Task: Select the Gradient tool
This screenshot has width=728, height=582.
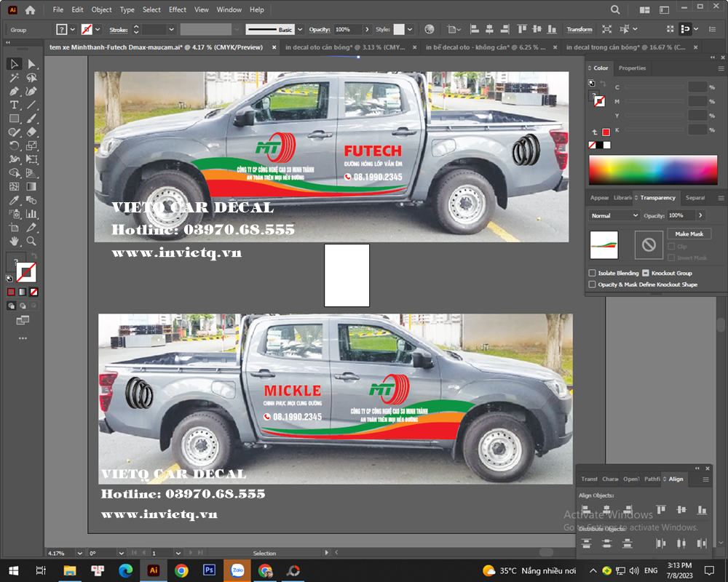Action: point(31,187)
